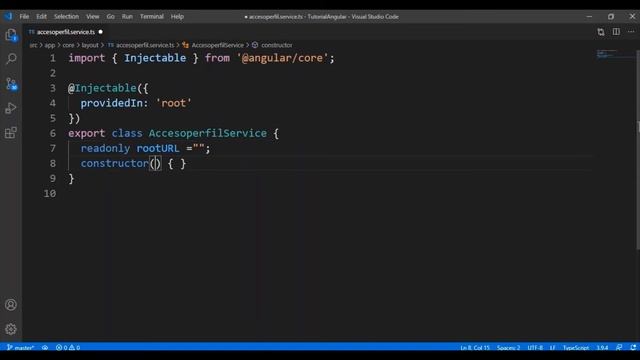Open the Explorer view in activity bar
Screen dimensions: 640x360
[x=11, y=35]
